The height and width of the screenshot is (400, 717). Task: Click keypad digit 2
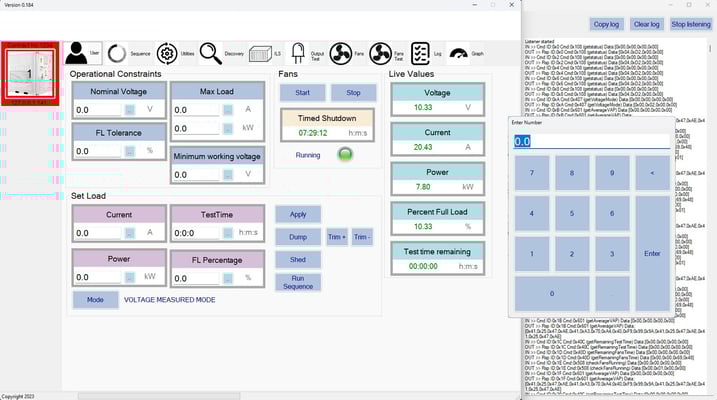tap(572, 254)
